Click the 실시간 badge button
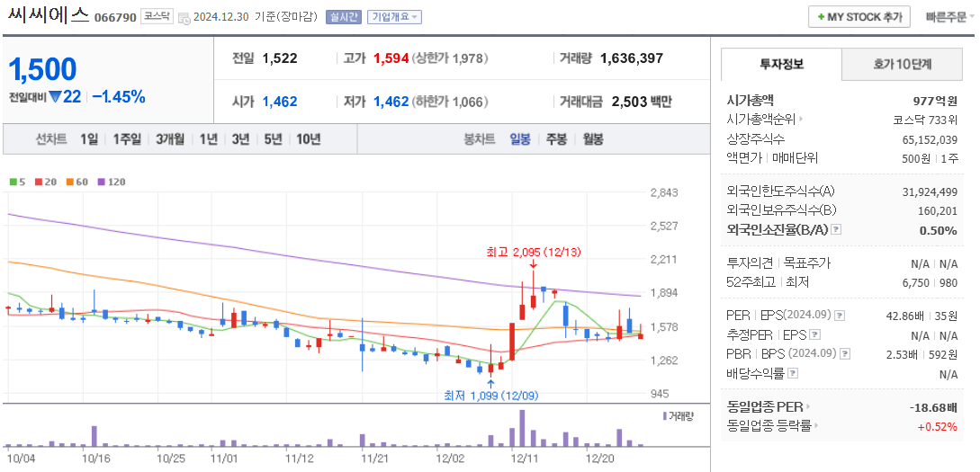This screenshot has height=472, width=980. tap(344, 17)
